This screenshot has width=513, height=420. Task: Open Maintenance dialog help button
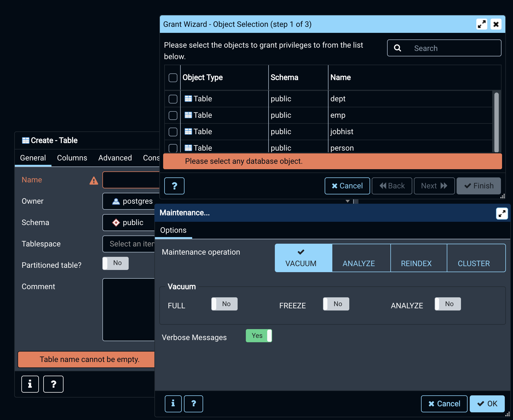click(194, 404)
